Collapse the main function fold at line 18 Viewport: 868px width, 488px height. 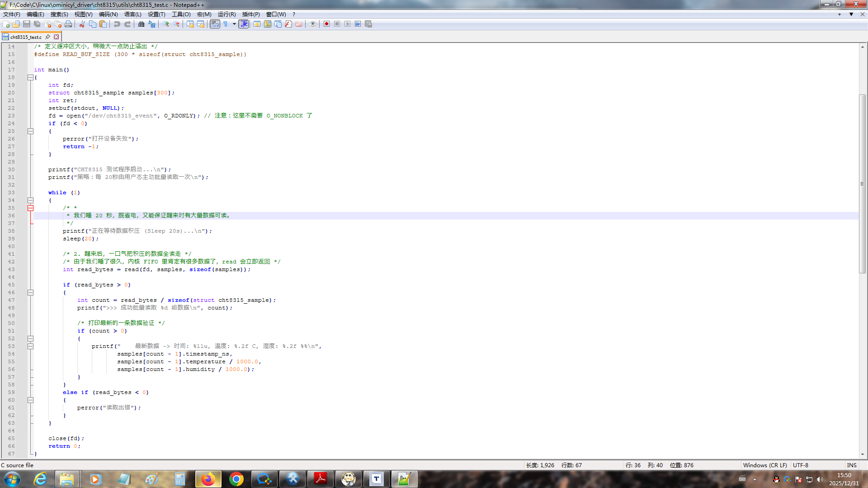pos(30,77)
